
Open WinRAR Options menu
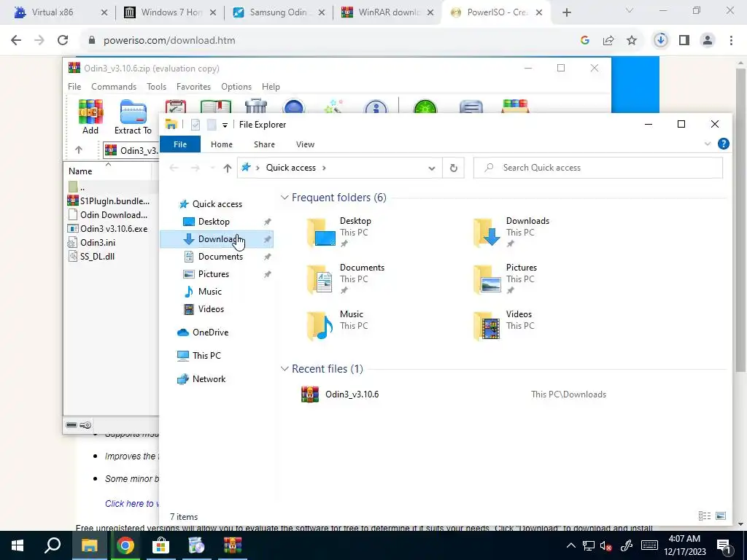(236, 87)
